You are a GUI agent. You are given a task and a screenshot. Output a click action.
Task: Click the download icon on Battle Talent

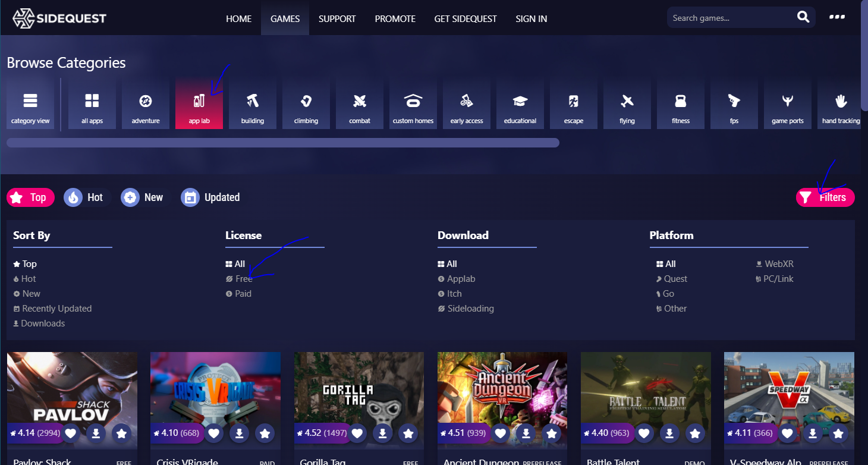[x=669, y=433]
